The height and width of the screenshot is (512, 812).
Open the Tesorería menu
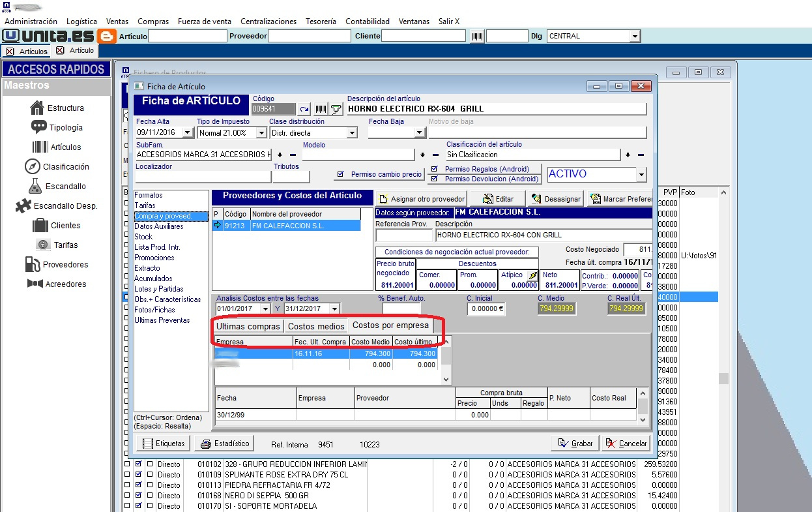point(321,22)
